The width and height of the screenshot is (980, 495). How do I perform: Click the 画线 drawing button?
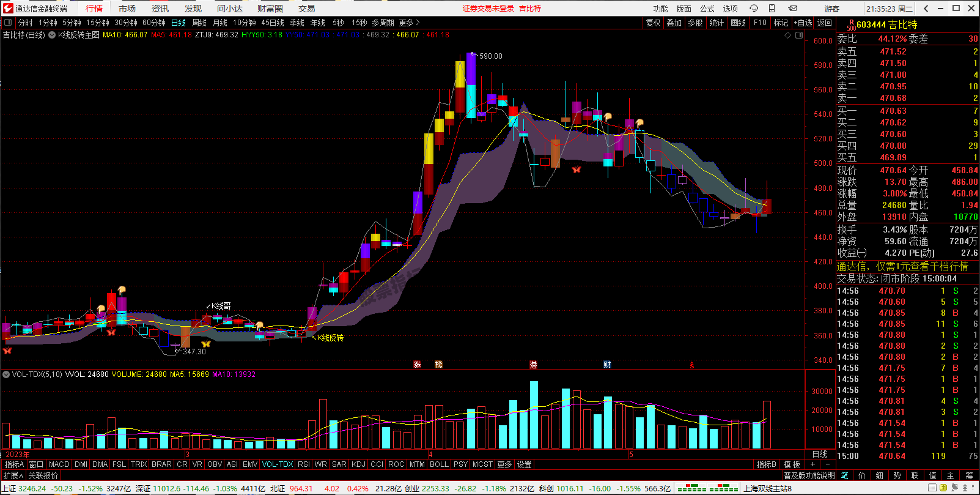click(739, 23)
